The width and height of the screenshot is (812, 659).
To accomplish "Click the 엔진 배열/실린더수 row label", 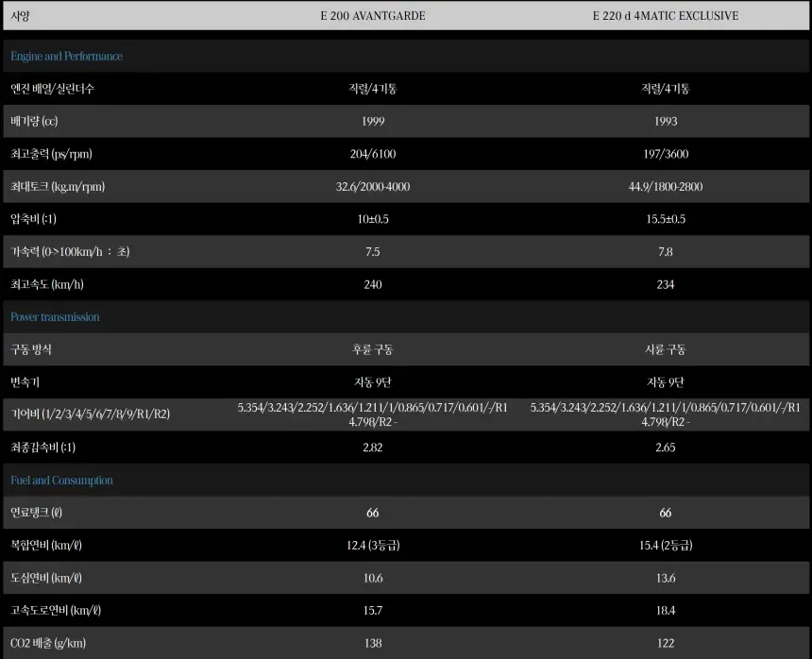I will point(52,89).
